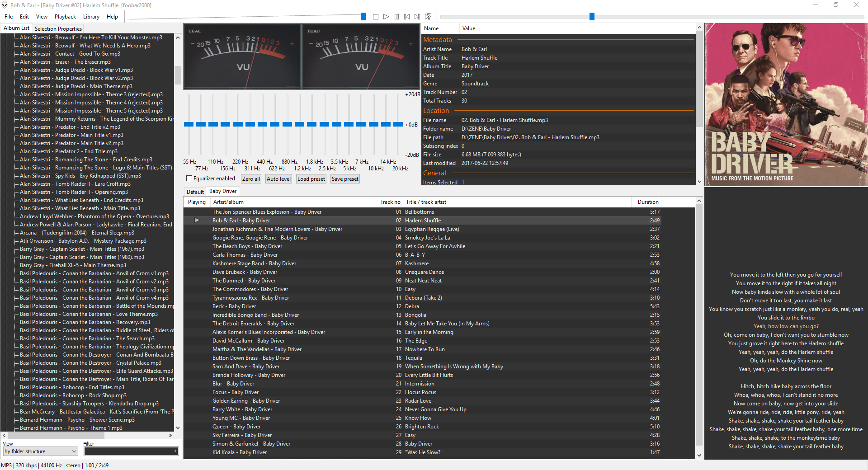Enable the Equalizer checkbox

[189, 179]
